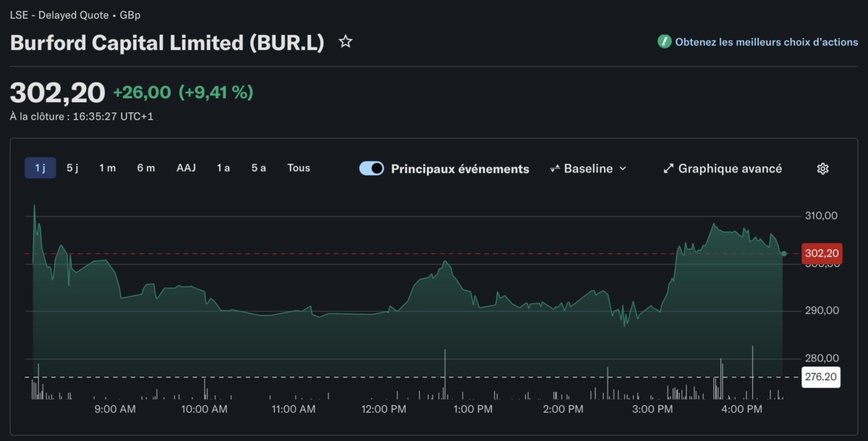Select the Tous time range
Screen dimensions: 868x441
coord(299,168)
